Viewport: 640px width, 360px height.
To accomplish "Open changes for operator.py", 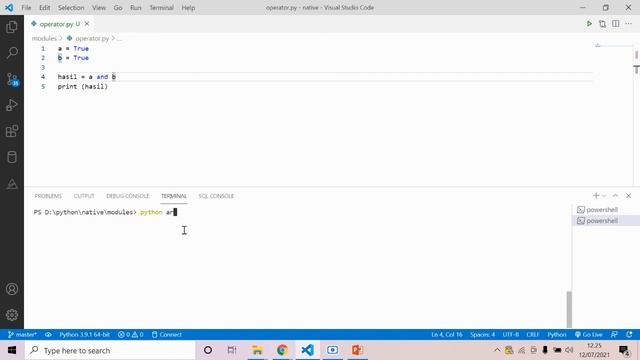I will [602, 24].
